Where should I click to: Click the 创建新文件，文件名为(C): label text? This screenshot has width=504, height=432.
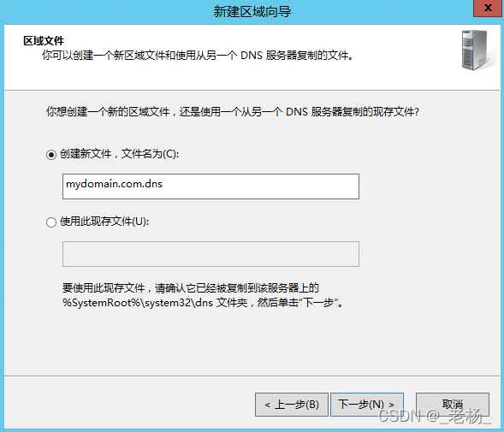(119, 154)
